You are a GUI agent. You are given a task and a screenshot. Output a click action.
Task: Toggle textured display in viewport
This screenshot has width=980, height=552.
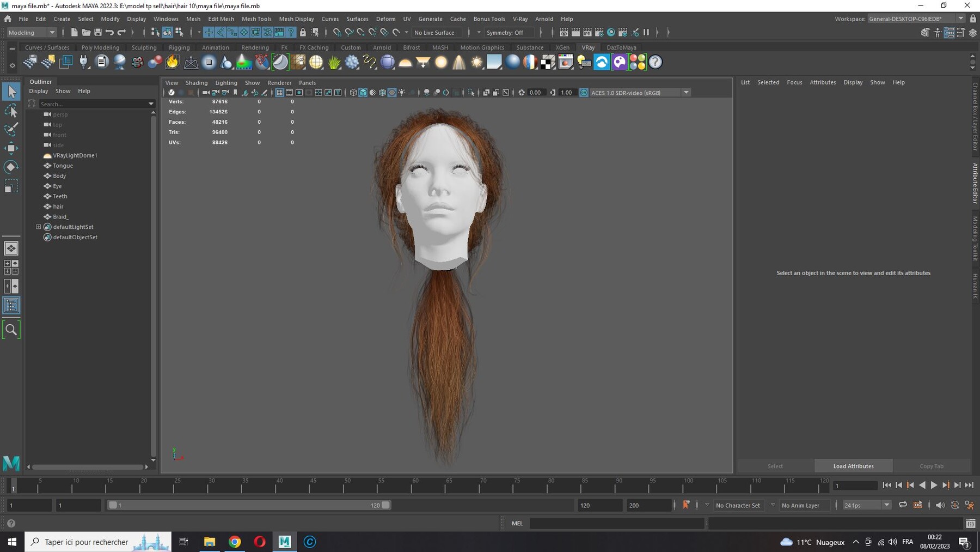(392, 93)
